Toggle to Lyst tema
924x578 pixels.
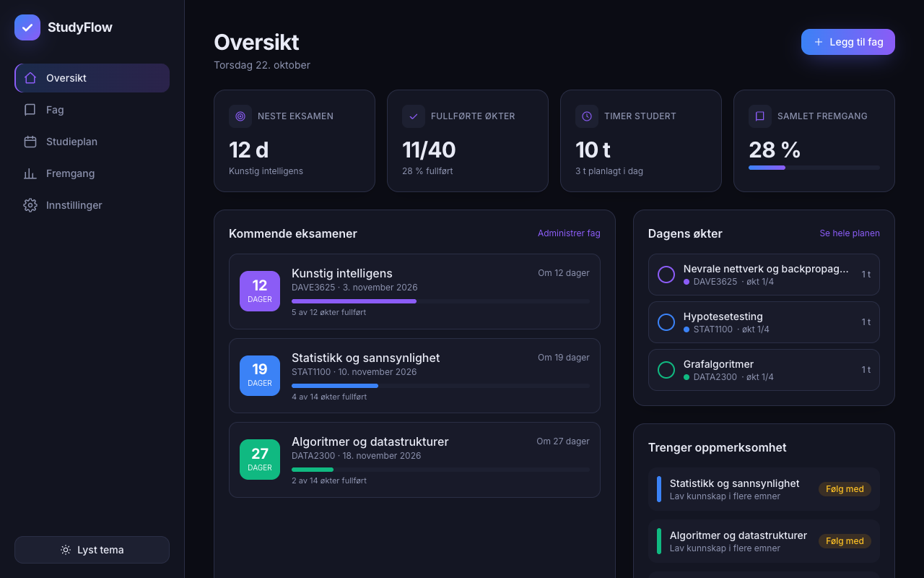click(92, 550)
